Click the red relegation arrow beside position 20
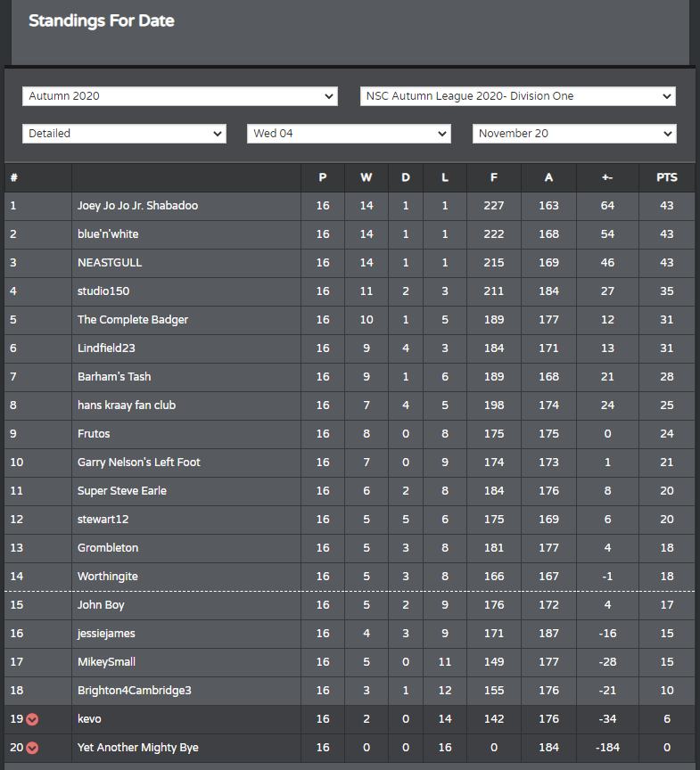Screen dimensions: 700x770 click(x=32, y=748)
